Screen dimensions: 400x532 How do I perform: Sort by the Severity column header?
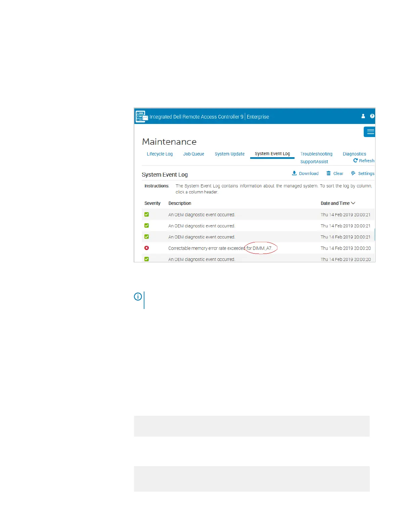tap(152, 203)
